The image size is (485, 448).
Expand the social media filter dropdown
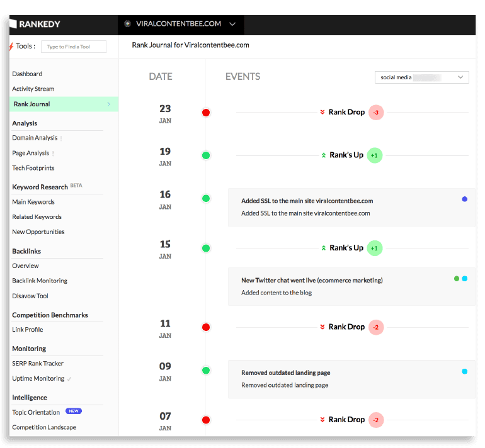click(460, 77)
